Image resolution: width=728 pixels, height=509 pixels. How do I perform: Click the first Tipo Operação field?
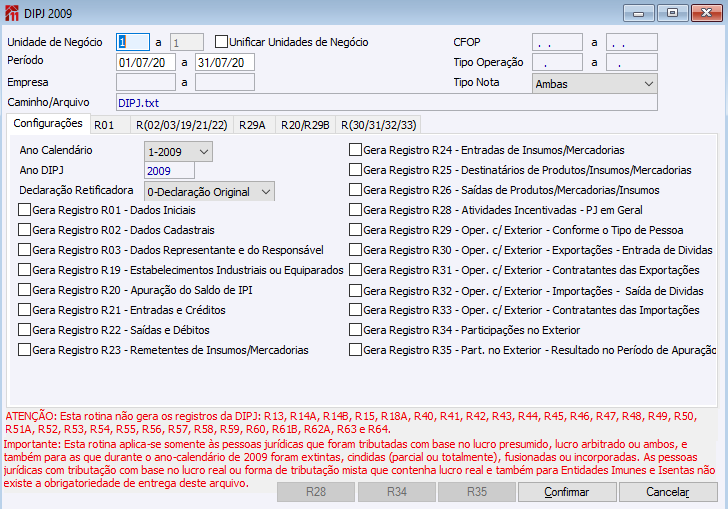(x=557, y=62)
